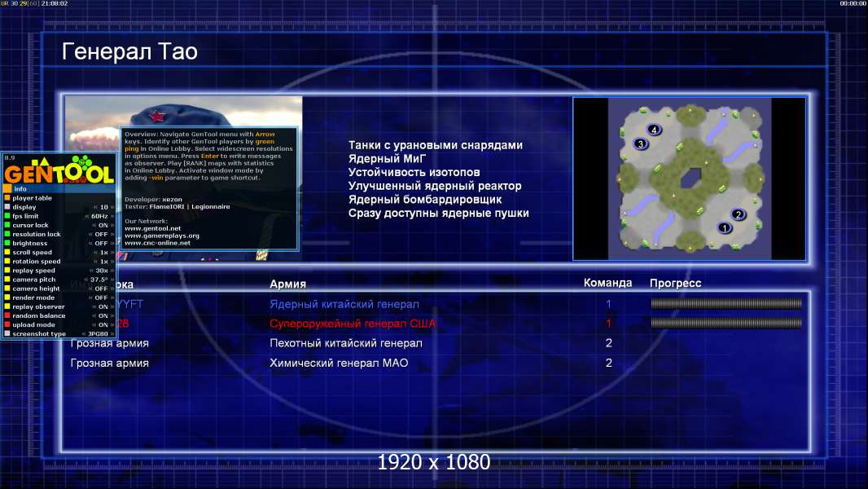Image resolution: width=868 pixels, height=489 pixels.
Task: Click the green square beside brightness
Action: 7,243
